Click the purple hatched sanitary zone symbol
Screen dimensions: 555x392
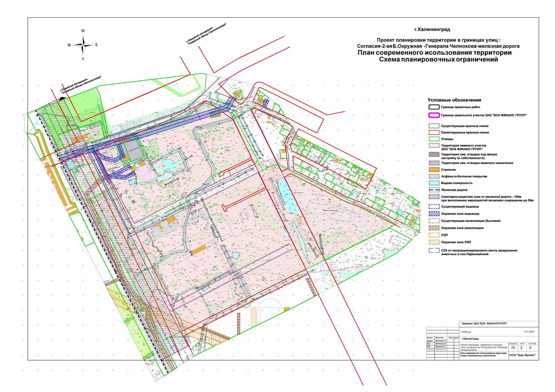[x=434, y=197]
